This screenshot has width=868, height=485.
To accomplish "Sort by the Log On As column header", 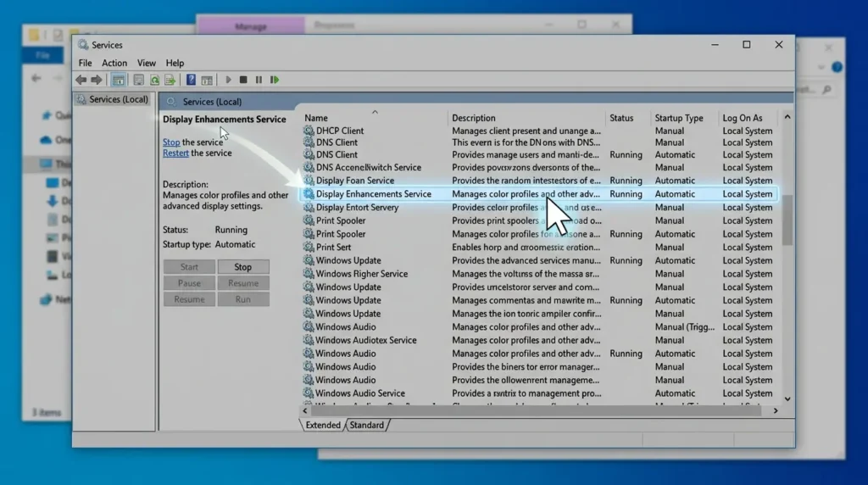I will coord(743,118).
